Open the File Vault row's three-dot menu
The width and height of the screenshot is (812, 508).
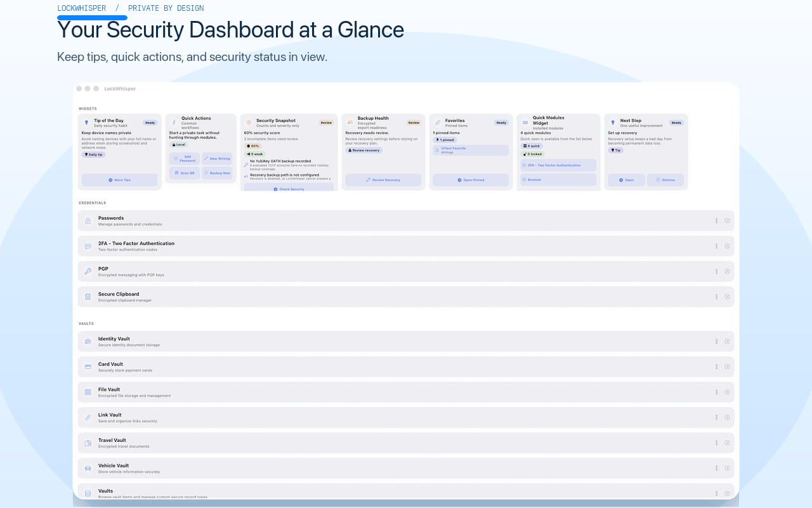pyautogui.click(x=717, y=392)
